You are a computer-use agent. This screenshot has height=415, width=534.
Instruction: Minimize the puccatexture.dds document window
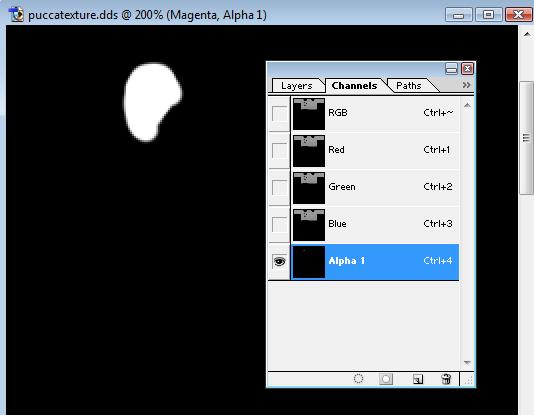pyautogui.click(x=458, y=15)
